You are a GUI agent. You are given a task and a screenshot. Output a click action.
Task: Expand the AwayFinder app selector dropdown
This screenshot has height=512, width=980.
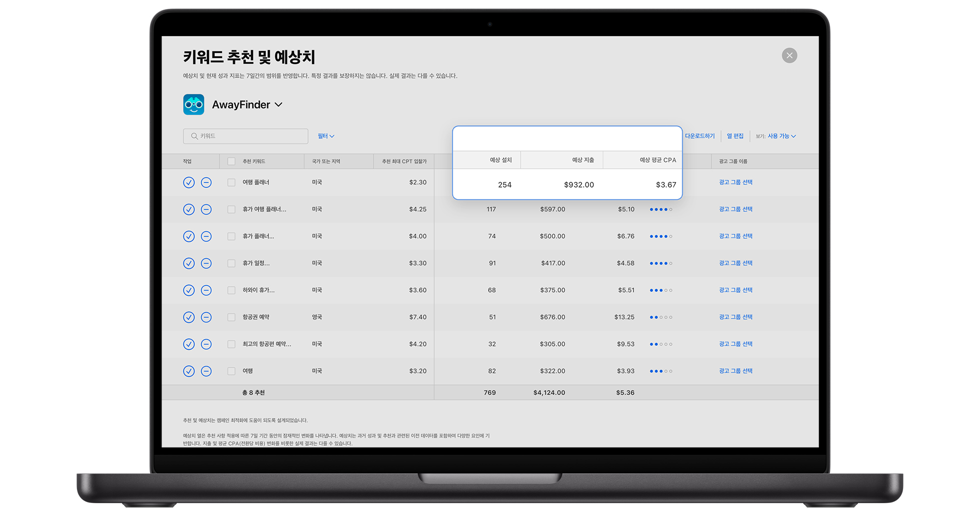point(278,104)
